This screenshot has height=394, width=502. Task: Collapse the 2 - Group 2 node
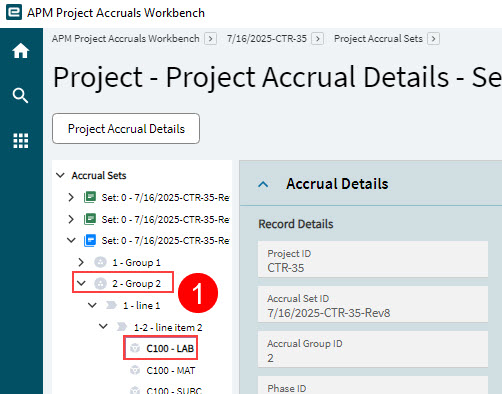coord(81,283)
